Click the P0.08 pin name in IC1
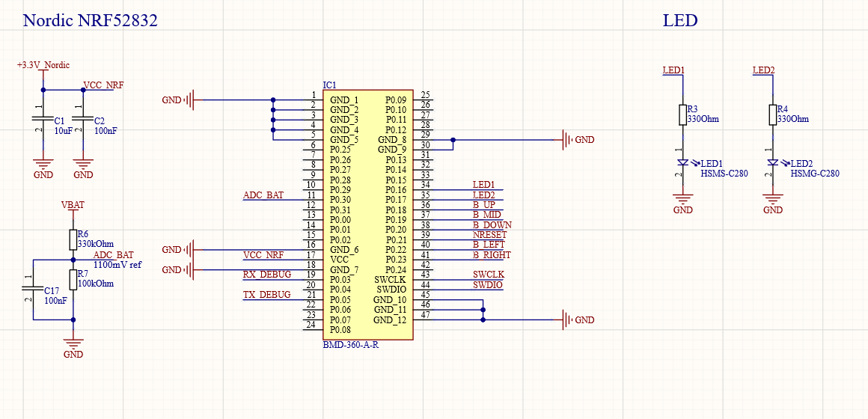The width and height of the screenshot is (868, 419). (x=340, y=330)
